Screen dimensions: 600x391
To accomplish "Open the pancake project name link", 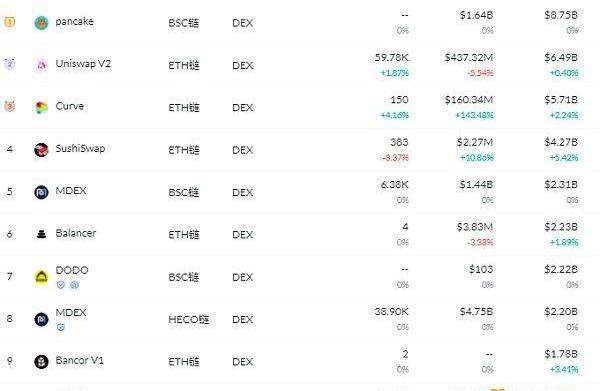I will coord(74,21).
